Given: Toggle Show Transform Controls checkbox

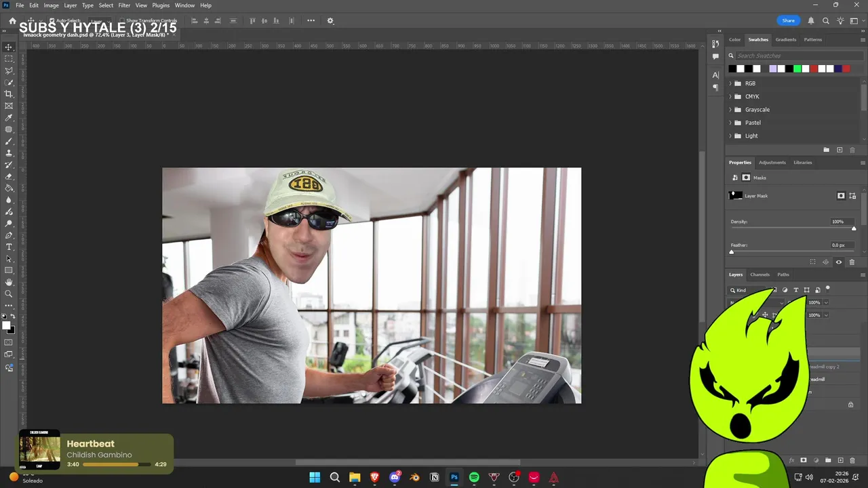Looking at the screenshot, I should [x=122, y=20].
